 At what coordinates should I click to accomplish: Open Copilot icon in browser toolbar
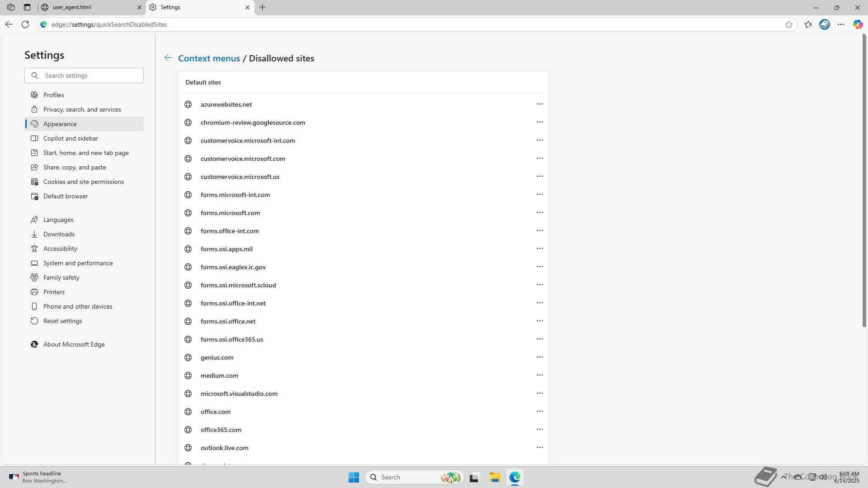click(x=857, y=24)
